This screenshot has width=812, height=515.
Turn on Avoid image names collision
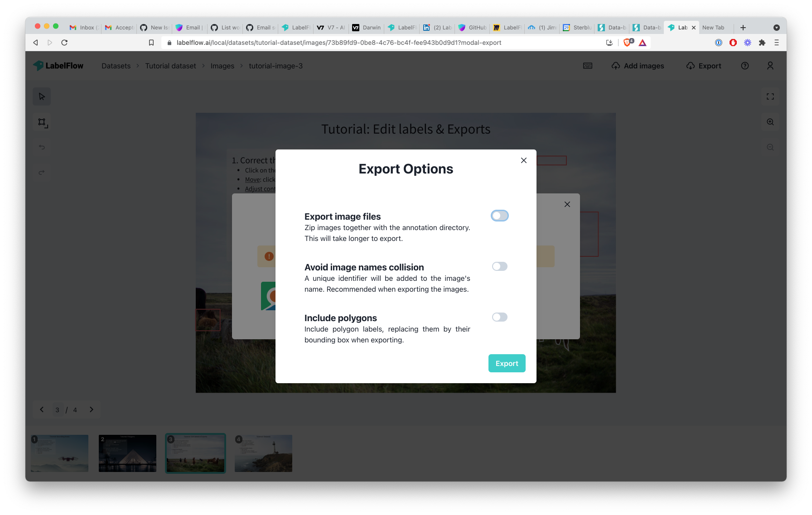[x=499, y=266]
